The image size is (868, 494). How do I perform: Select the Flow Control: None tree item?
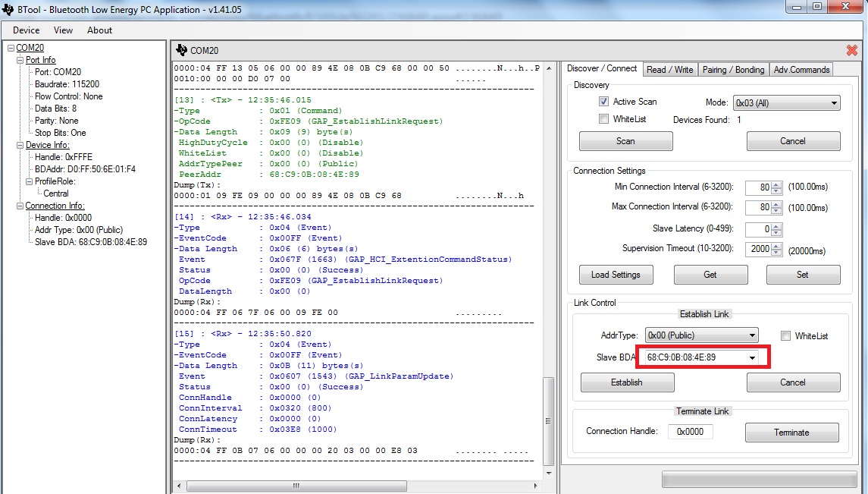pyautogui.click(x=69, y=96)
